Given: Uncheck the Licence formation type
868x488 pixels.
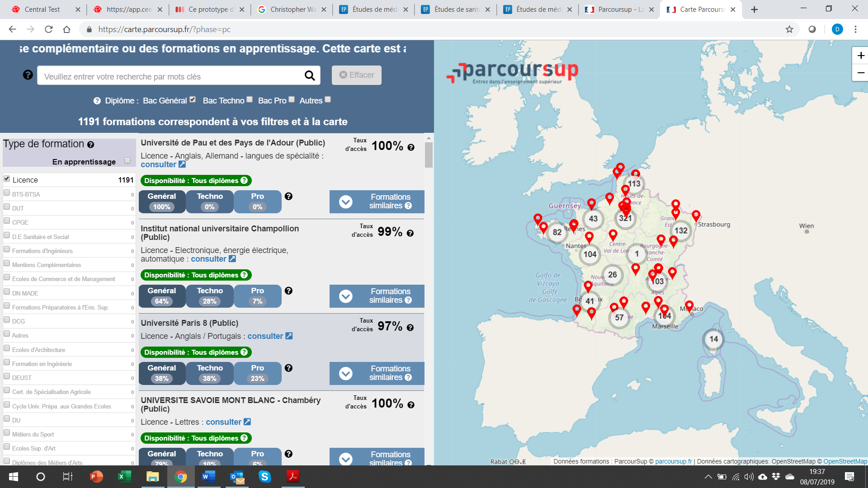Looking at the screenshot, I should pyautogui.click(x=7, y=179).
